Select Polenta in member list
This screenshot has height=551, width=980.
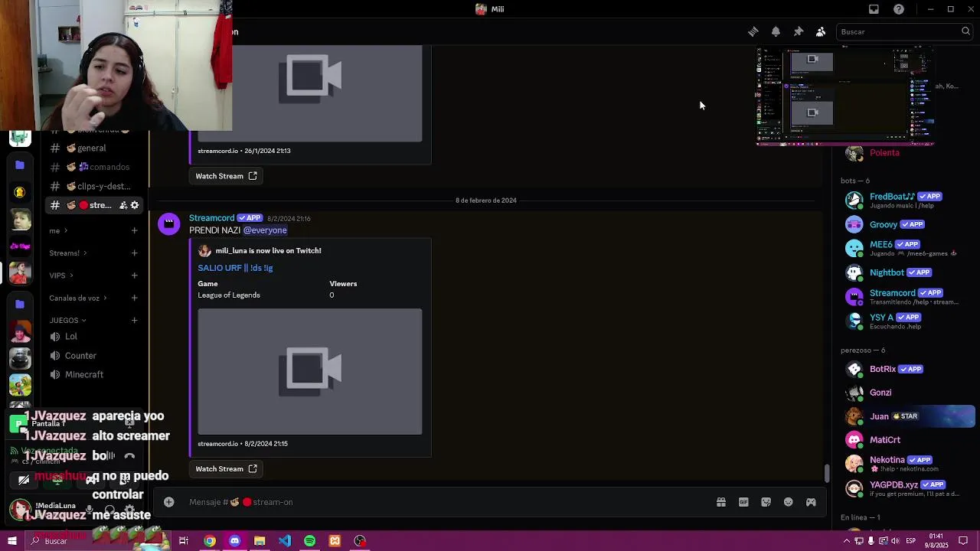907,153
